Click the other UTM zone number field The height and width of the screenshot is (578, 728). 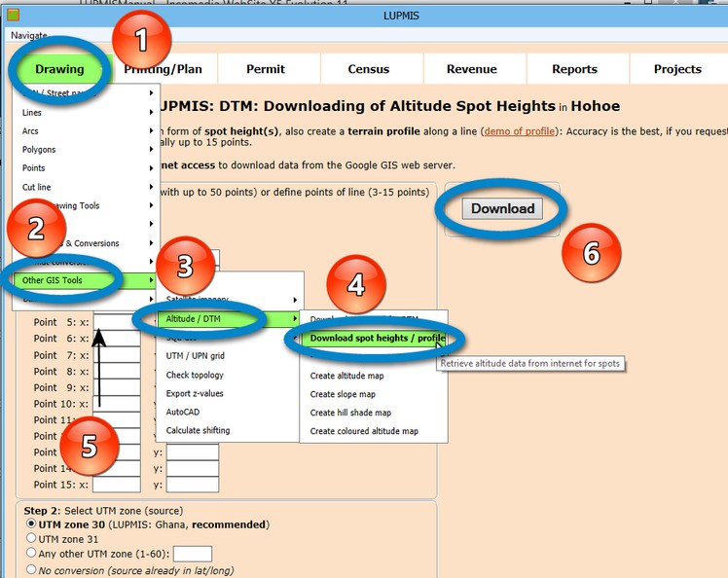coord(193,554)
